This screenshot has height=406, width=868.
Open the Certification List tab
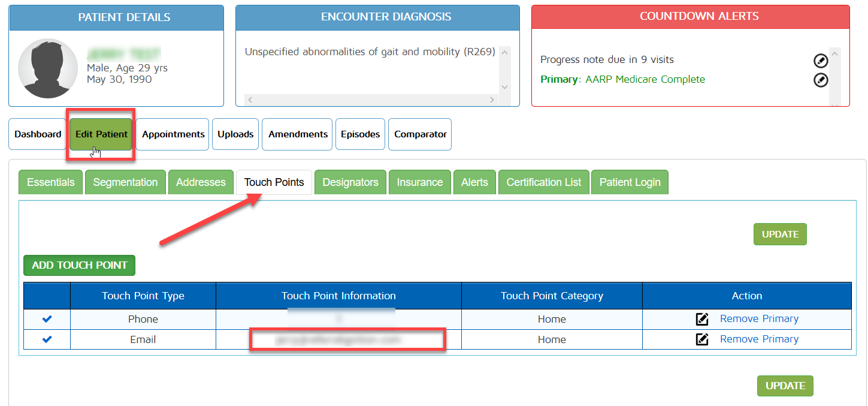pyautogui.click(x=543, y=182)
